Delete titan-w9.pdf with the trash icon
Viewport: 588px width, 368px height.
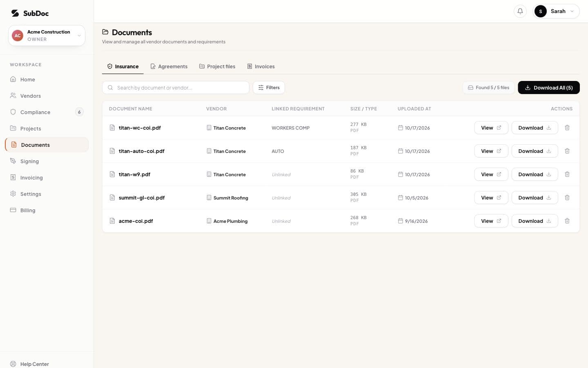click(x=567, y=174)
